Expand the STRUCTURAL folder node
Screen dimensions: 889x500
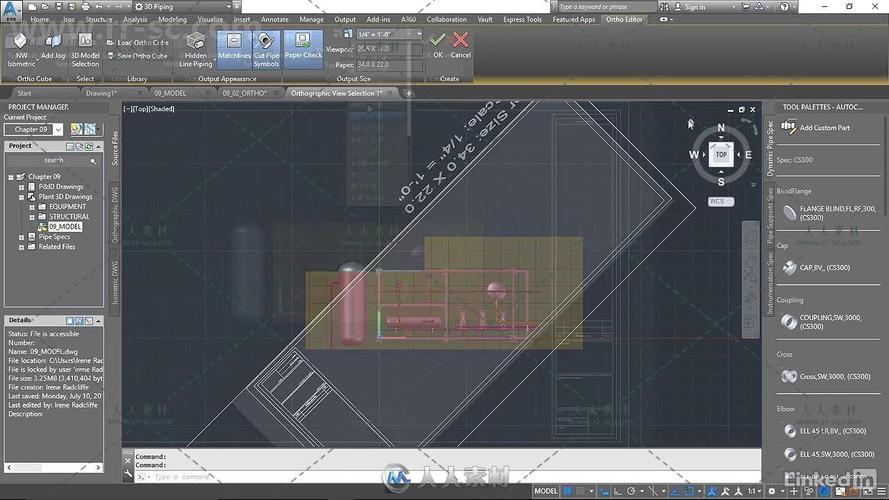tap(32, 217)
